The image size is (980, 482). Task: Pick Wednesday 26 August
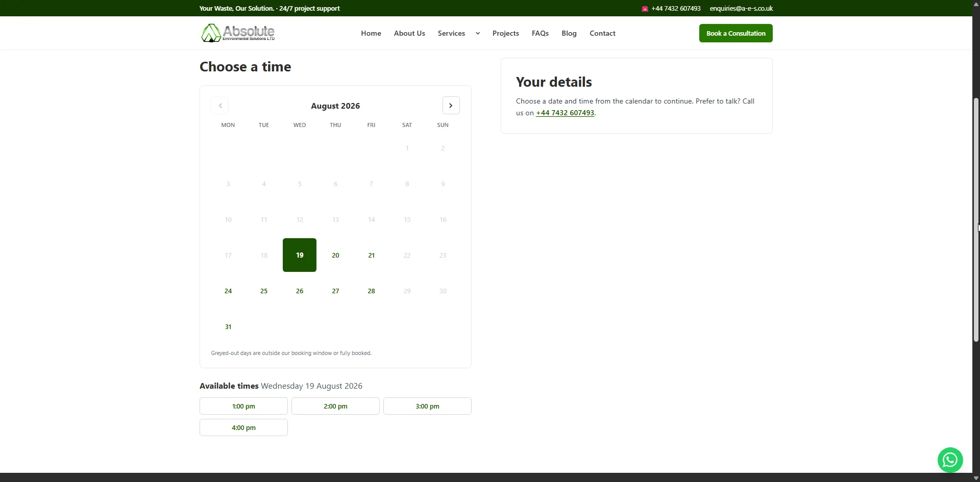coord(300,291)
